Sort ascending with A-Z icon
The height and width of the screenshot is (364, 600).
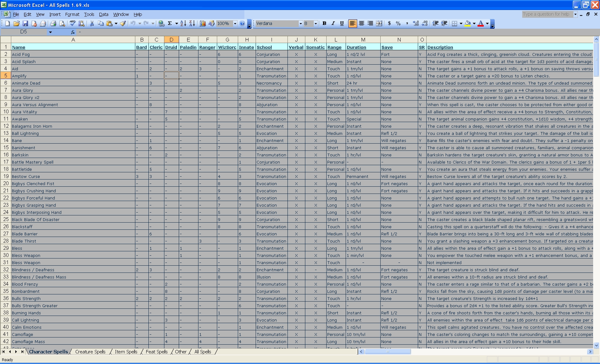click(183, 23)
